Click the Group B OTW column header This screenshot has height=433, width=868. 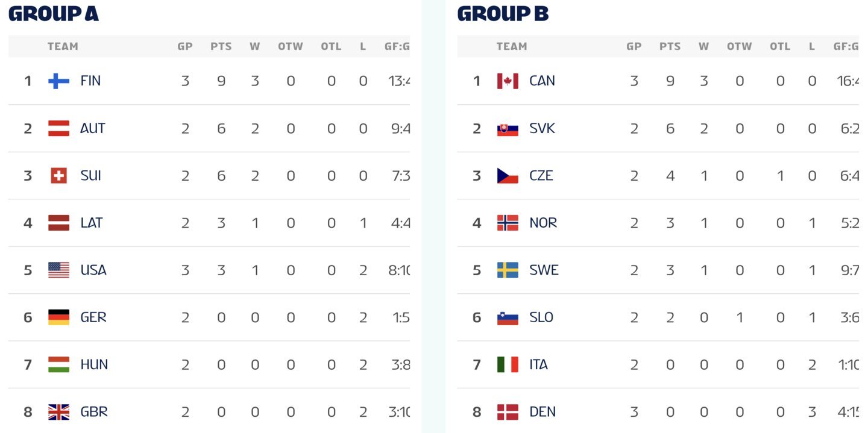coord(740,46)
